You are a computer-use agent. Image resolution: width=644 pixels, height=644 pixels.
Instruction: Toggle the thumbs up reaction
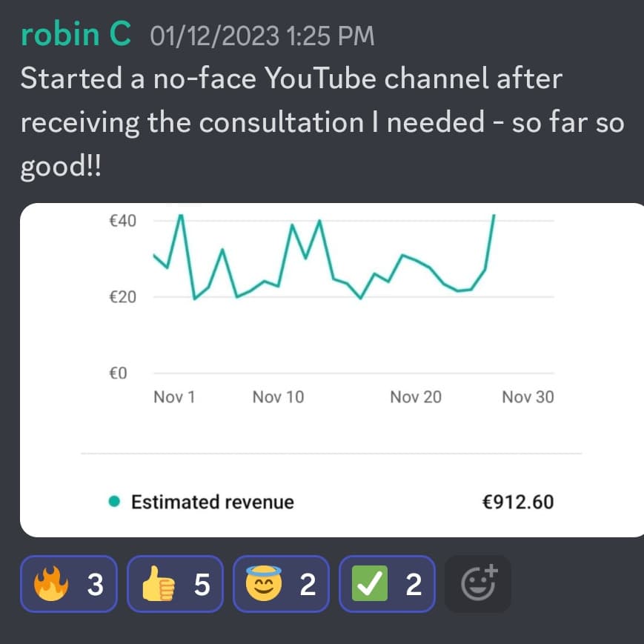click(x=176, y=584)
